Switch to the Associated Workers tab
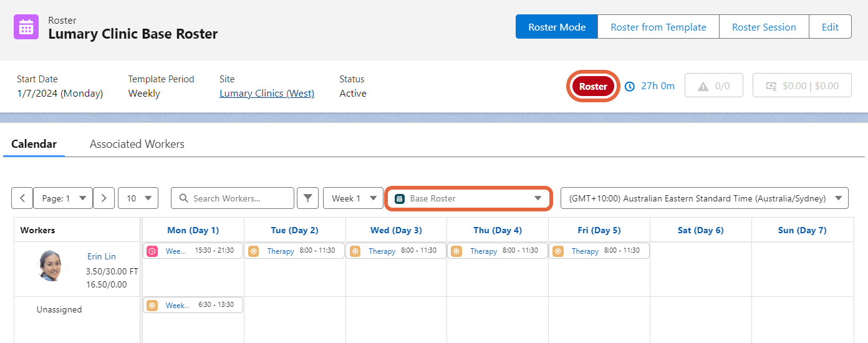Image resolution: width=868 pixels, height=343 pixels. click(x=137, y=144)
